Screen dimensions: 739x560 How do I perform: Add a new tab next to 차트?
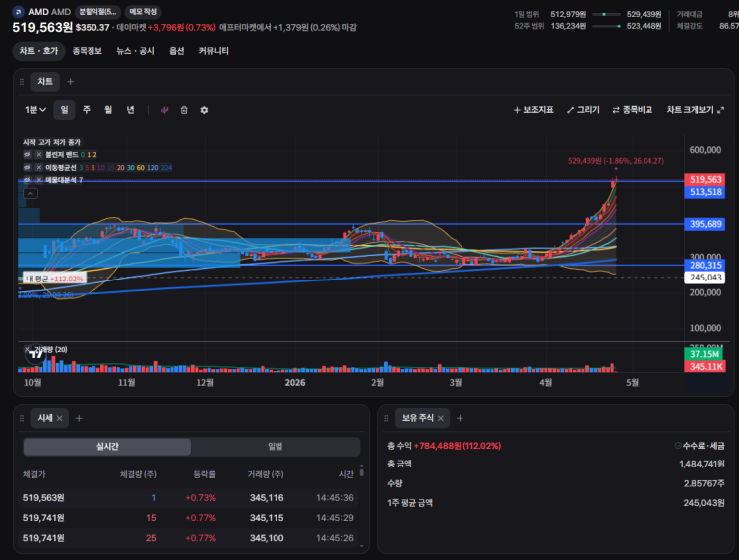[x=71, y=82]
